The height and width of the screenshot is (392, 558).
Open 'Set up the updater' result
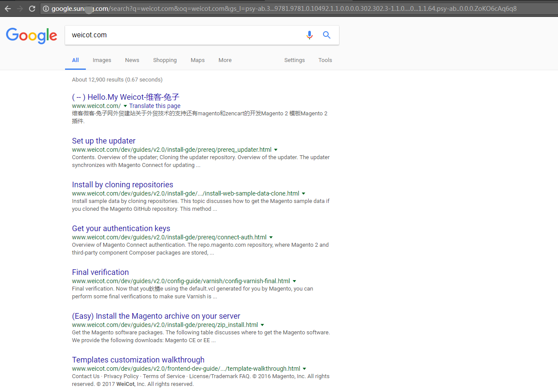point(104,141)
